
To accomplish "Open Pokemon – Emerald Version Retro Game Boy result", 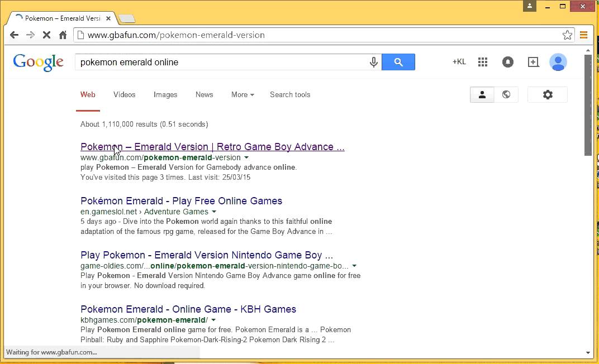I will tap(212, 147).
